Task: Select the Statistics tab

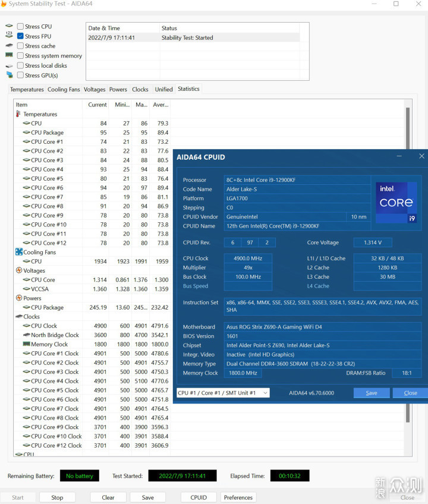Action: (x=188, y=89)
